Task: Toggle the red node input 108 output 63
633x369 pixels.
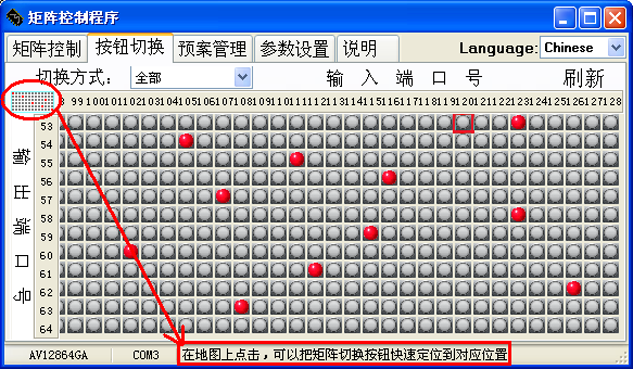Action: pos(241,307)
